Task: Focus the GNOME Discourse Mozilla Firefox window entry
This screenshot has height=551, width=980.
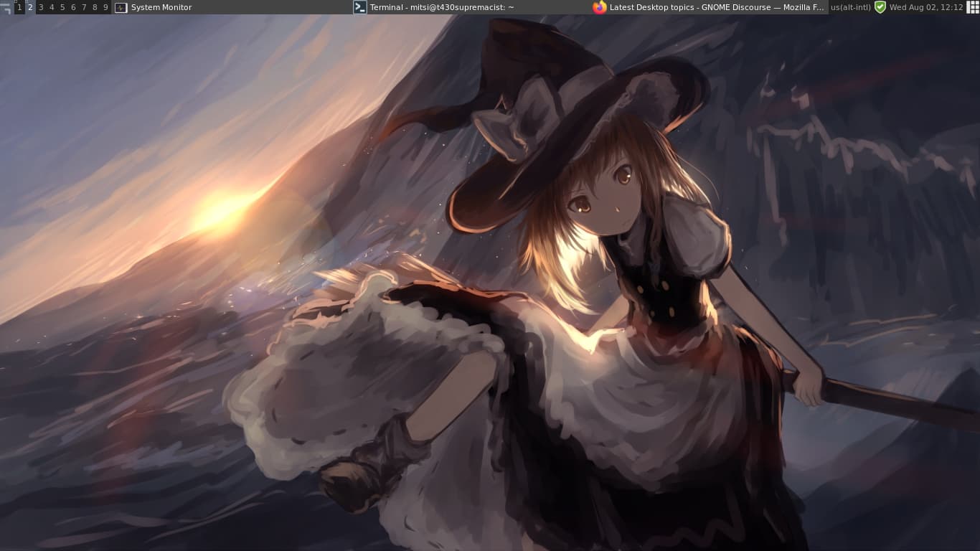Action: [717, 7]
